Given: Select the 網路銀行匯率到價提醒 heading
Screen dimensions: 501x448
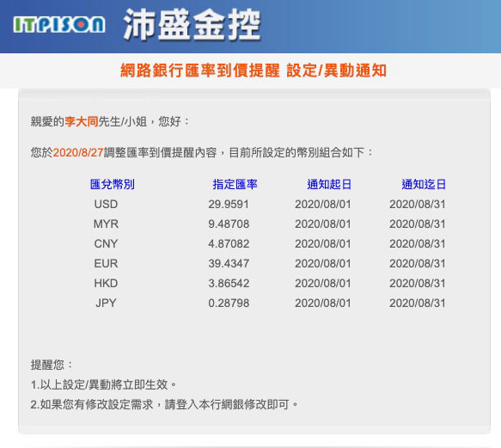Looking at the screenshot, I should point(200,71).
